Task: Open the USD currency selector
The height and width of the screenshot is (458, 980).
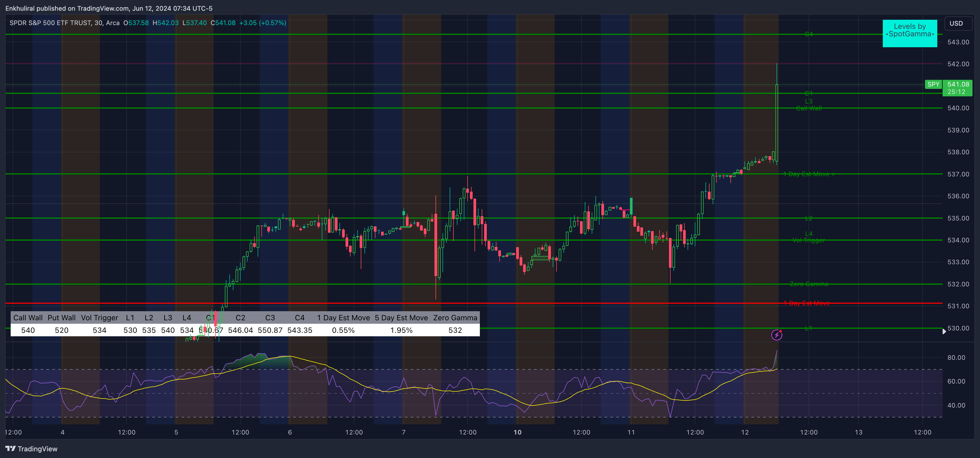Action: click(956, 23)
